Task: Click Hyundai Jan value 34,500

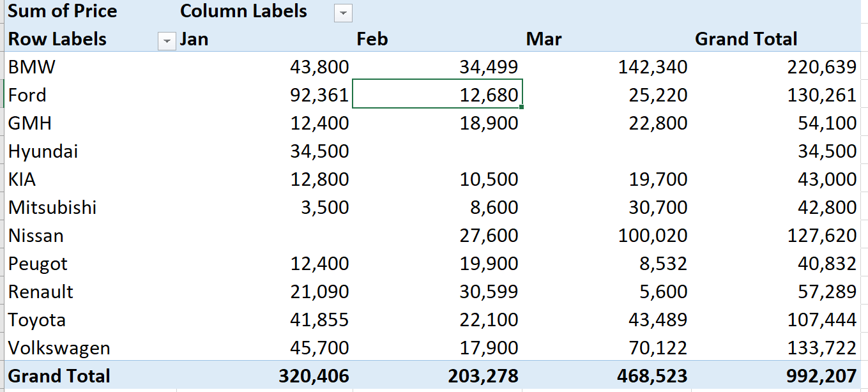Action: click(319, 151)
